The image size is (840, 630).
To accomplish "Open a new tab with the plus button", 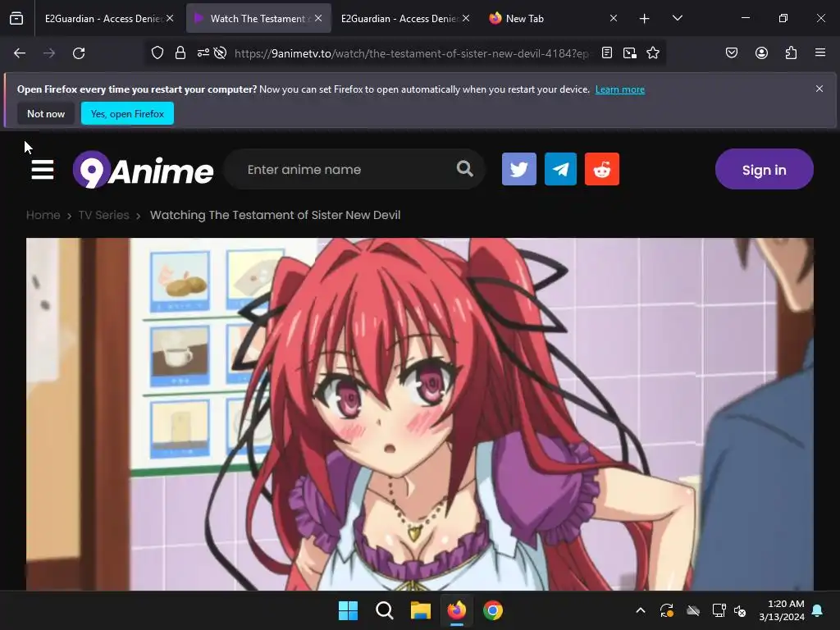I will (645, 19).
